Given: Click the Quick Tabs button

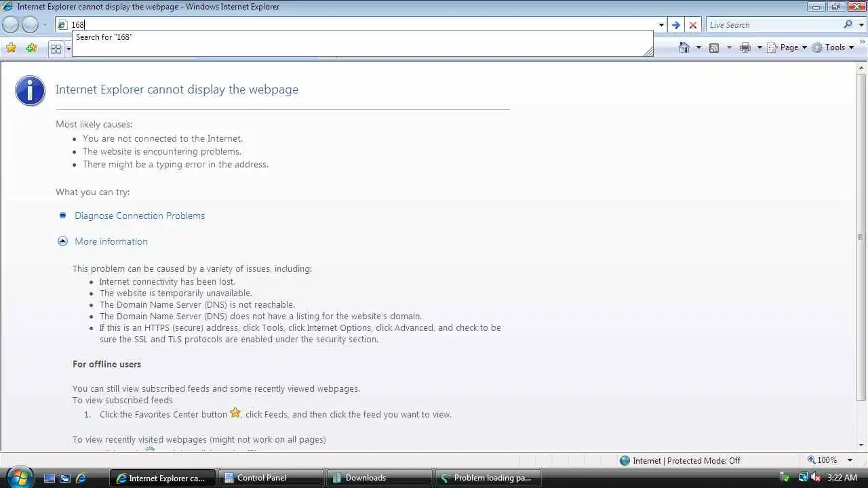Looking at the screenshot, I should 56,49.
